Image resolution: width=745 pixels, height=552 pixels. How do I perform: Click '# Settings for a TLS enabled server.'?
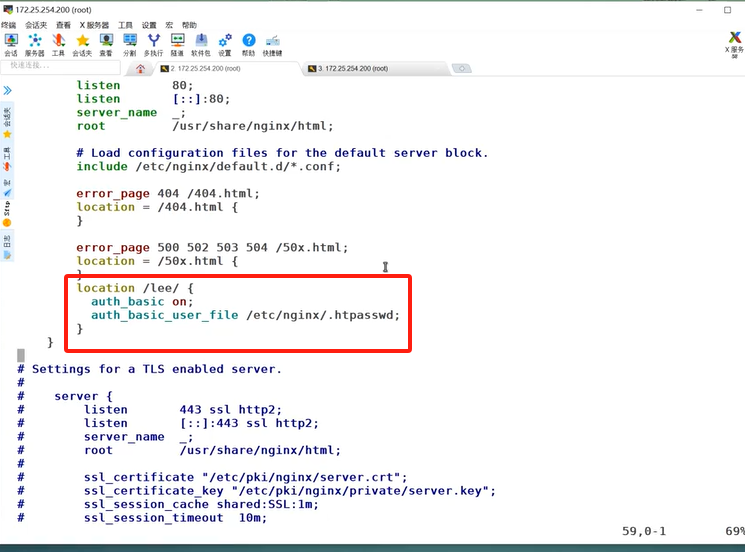150,369
